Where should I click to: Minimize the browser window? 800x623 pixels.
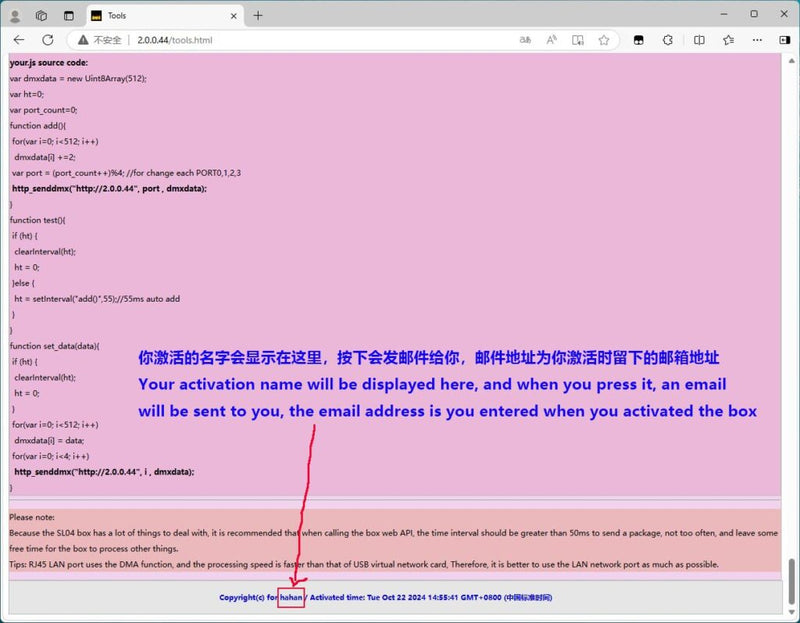click(x=723, y=14)
